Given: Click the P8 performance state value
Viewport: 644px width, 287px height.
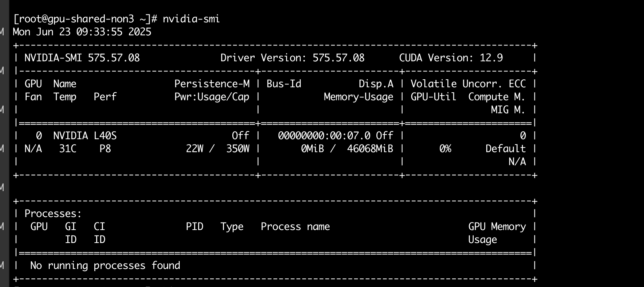Looking at the screenshot, I should click(x=105, y=149).
